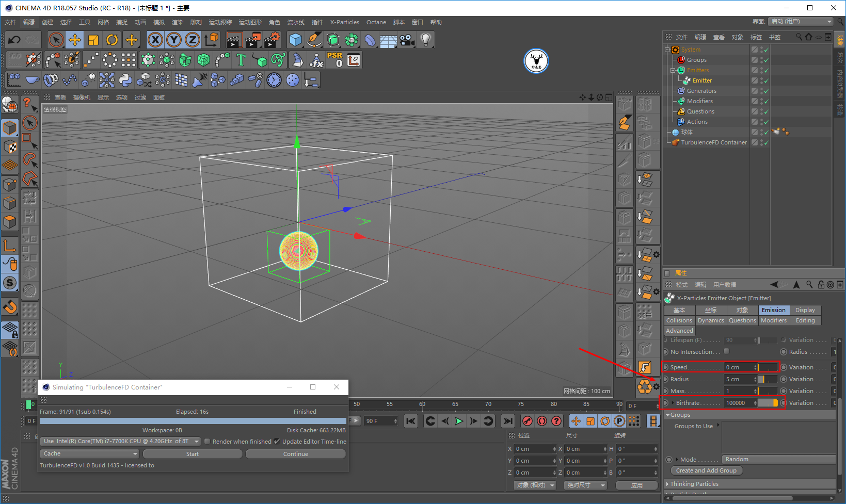The width and height of the screenshot is (846, 504).
Task: Open the X-Particles menu
Action: pyautogui.click(x=345, y=22)
